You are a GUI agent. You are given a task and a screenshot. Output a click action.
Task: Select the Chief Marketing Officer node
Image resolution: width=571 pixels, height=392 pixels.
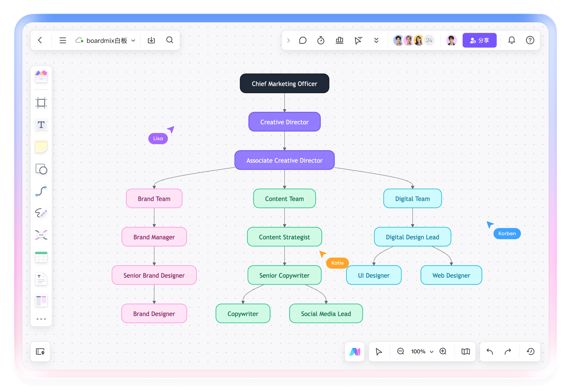point(284,84)
